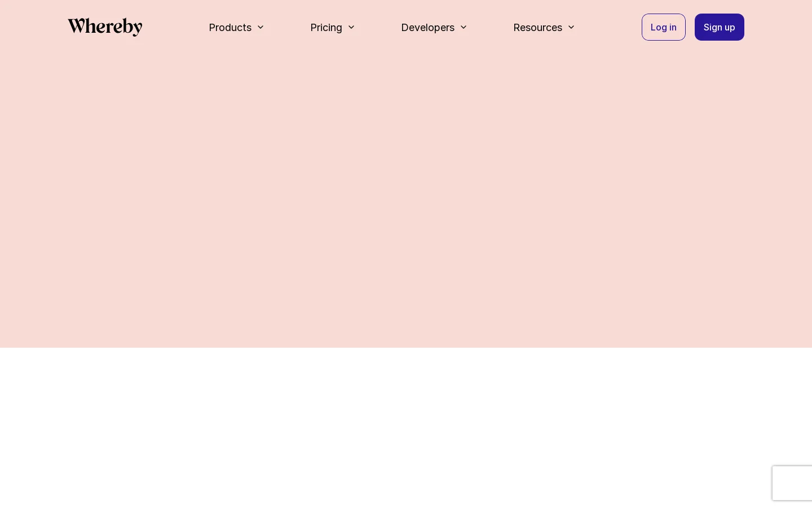Click the Sign up button
The width and height of the screenshot is (812, 508).
pos(720,27)
